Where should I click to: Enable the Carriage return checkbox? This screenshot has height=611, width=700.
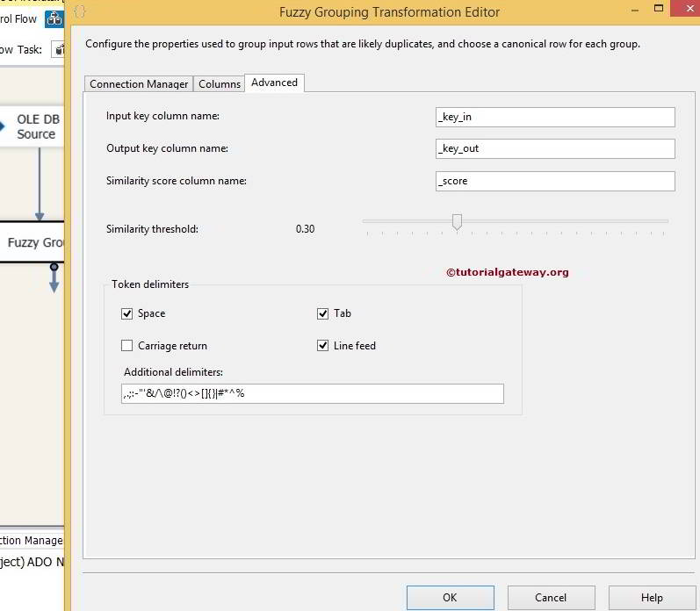tap(126, 346)
